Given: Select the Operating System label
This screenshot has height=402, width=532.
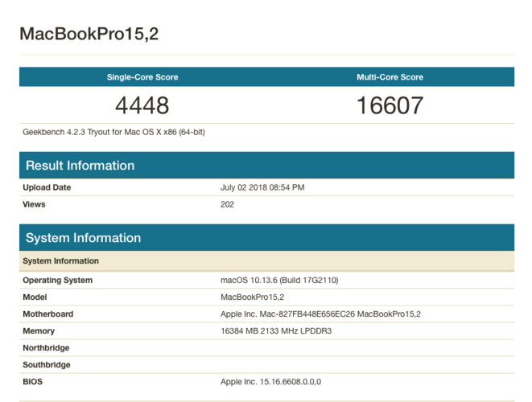Looking at the screenshot, I should [58, 281].
